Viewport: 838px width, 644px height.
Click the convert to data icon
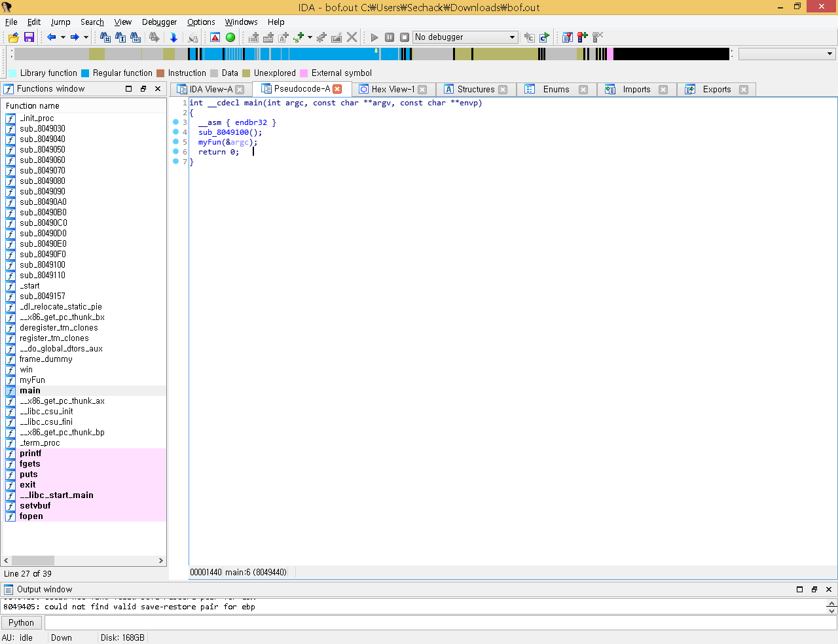(x=268, y=37)
